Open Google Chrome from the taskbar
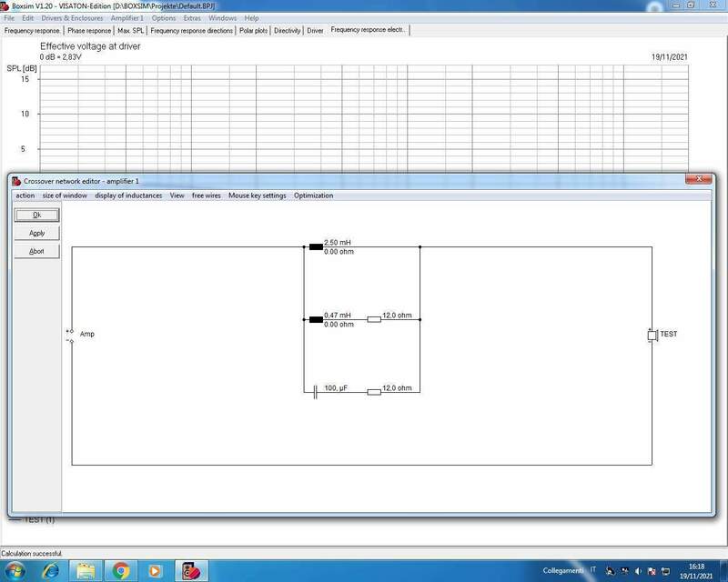Image resolution: width=728 pixels, height=582 pixels. 121,570
